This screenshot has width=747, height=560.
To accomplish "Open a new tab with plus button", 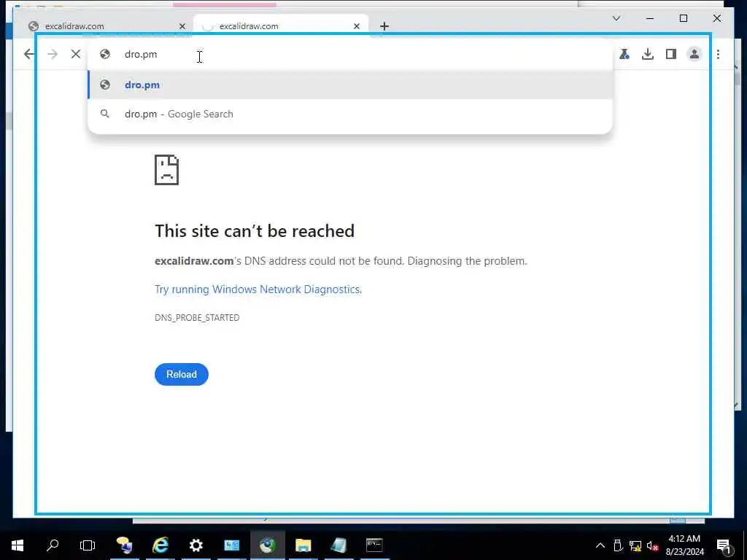I will coord(384,26).
